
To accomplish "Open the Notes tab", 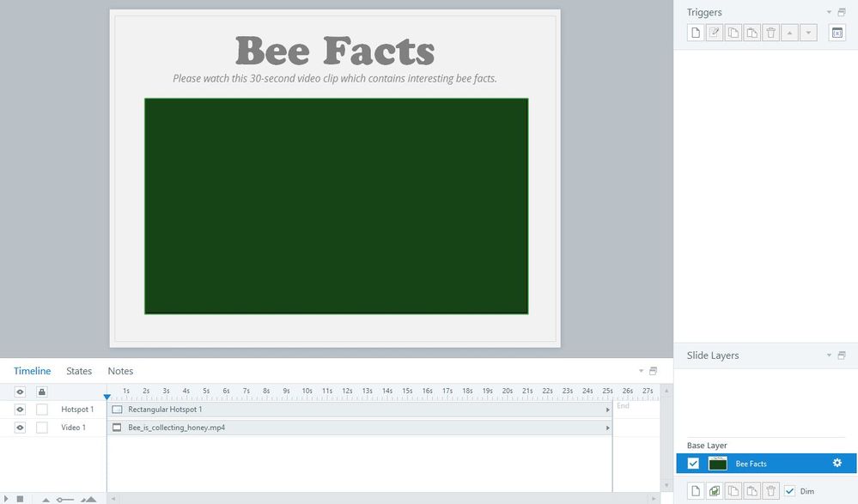I will (x=120, y=371).
